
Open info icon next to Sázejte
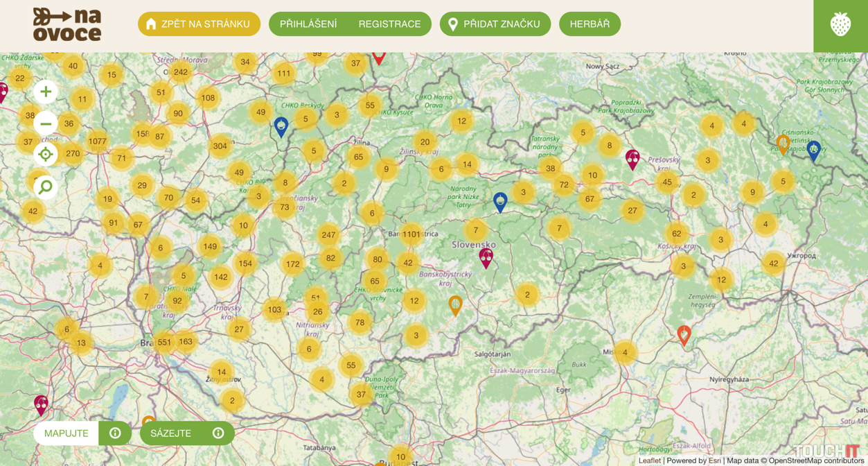tap(218, 433)
